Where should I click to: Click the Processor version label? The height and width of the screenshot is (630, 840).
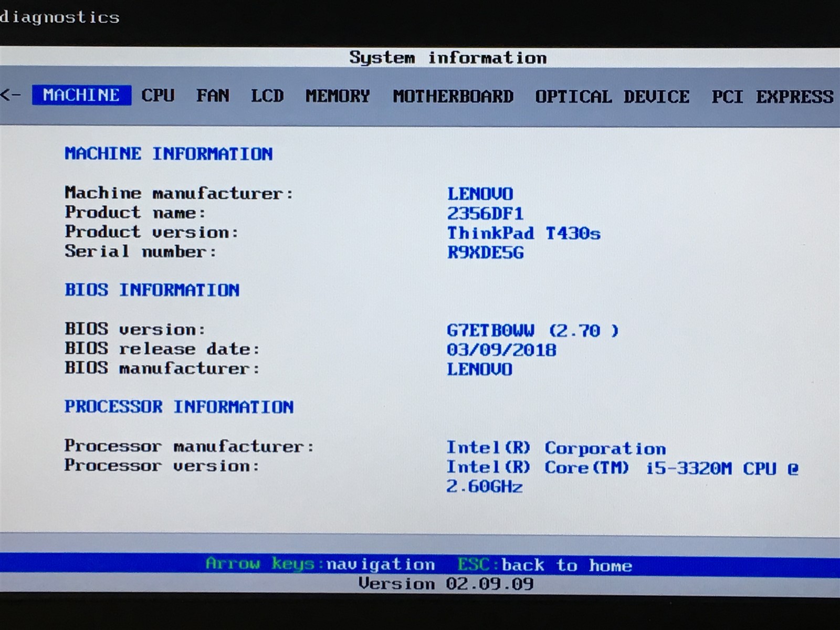click(162, 466)
